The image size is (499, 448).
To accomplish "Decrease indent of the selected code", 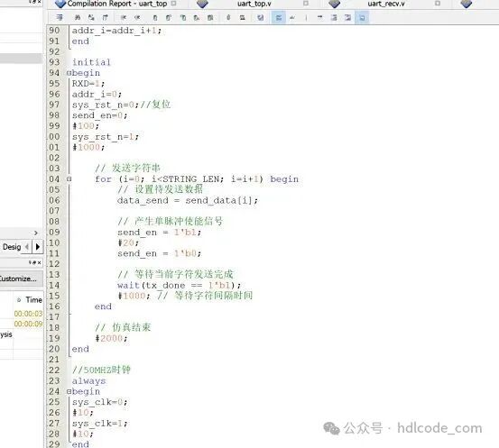I will pyautogui.click(x=137, y=17).
